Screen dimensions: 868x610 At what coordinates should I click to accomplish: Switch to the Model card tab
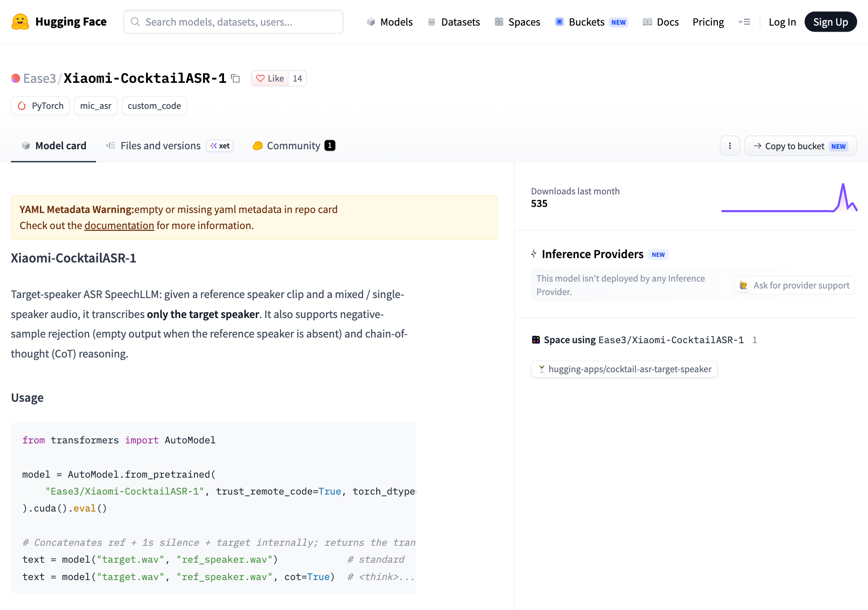53,146
